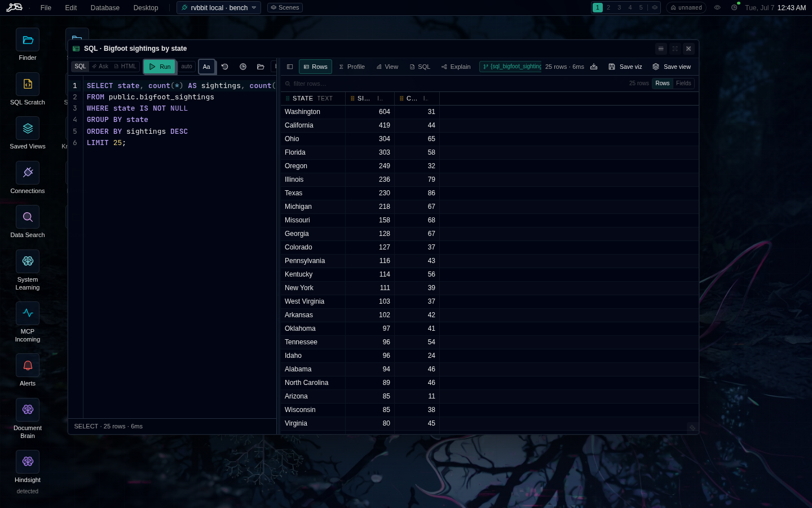This screenshot has height=508, width=812.
Task: Open the Desktop menu
Action: (x=145, y=8)
